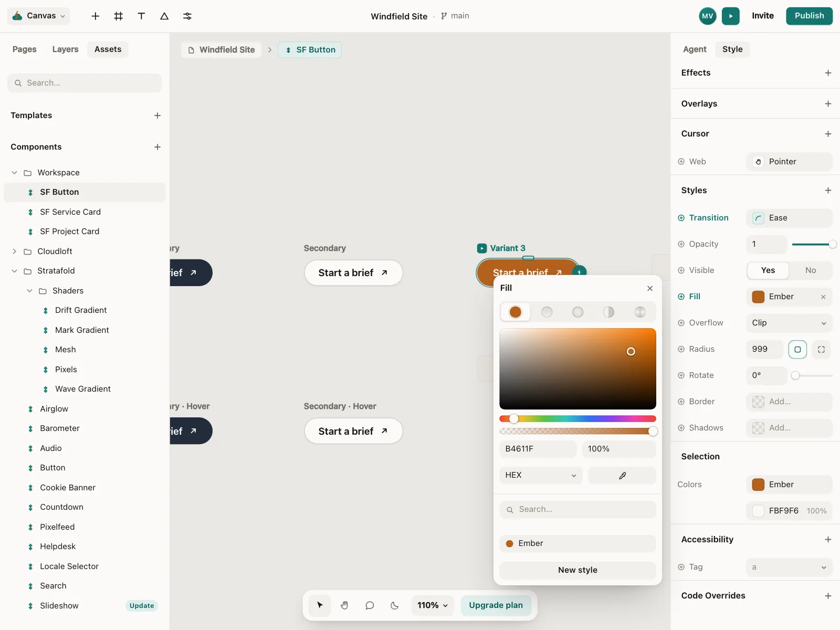Viewport: 840px width, 630px height.
Task: Open the HEX color format dropdown
Action: click(x=541, y=475)
